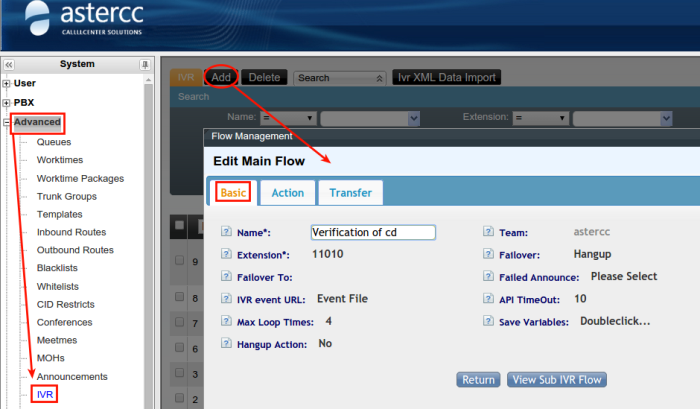Viewport: 700px width, 409px height.
Task: Click help icon next to Name field
Action: click(x=227, y=233)
